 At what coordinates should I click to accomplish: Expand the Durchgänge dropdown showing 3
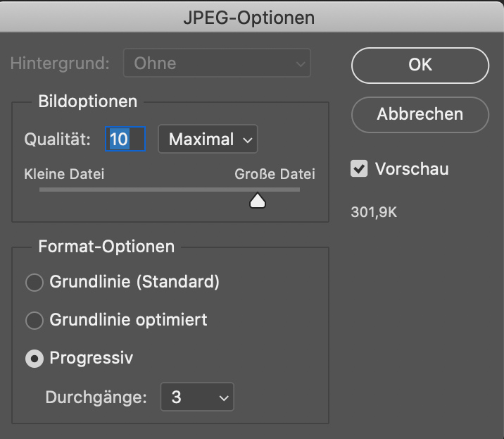(x=196, y=397)
